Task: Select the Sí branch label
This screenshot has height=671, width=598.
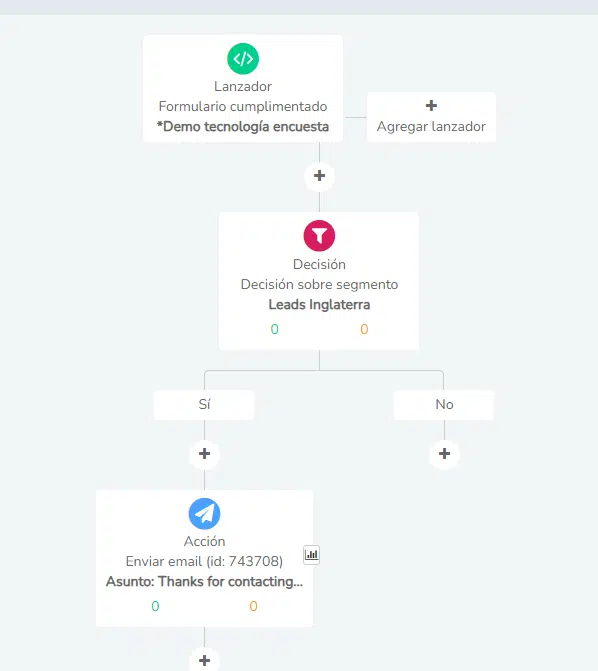Action: coord(204,404)
